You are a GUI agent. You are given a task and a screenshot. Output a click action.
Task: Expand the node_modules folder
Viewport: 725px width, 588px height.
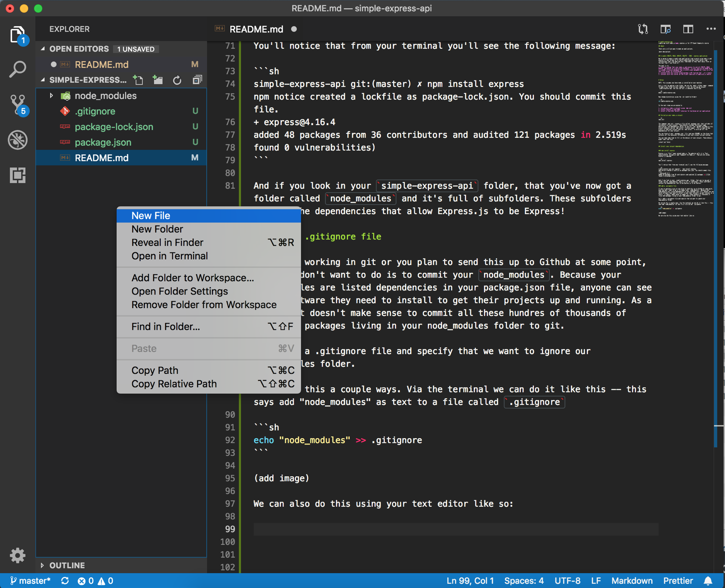pos(51,96)
